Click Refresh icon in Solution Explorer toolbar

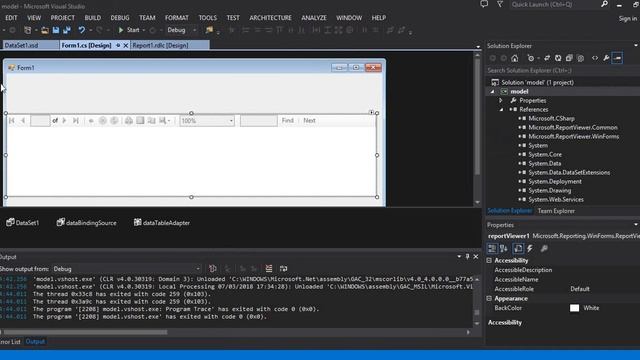pos(558,58)
